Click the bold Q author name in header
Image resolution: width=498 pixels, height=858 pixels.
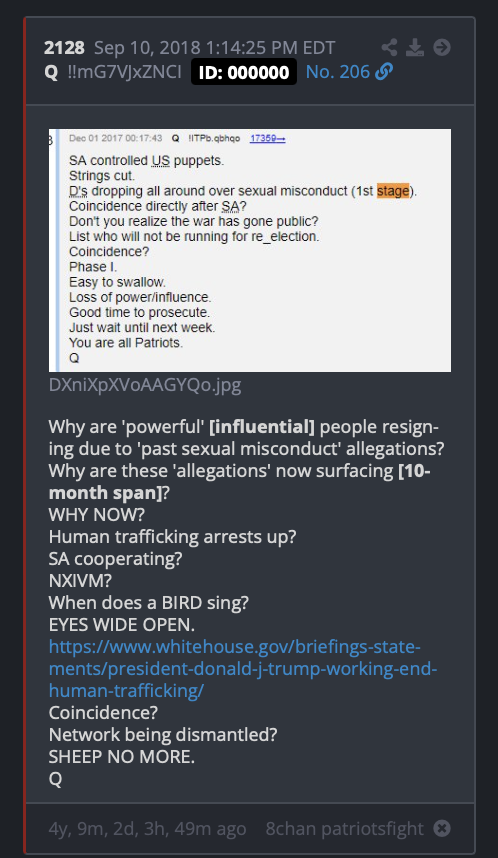[51, 72]
